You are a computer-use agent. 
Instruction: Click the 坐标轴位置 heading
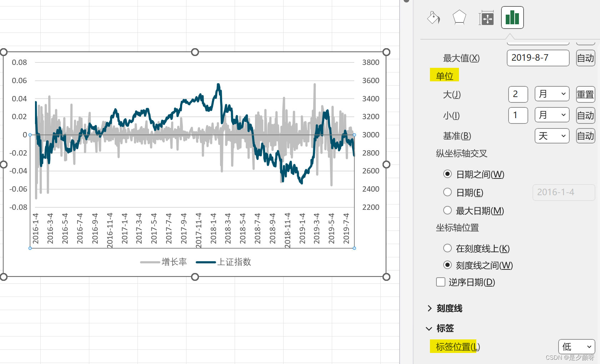click(x=457, y=228)
